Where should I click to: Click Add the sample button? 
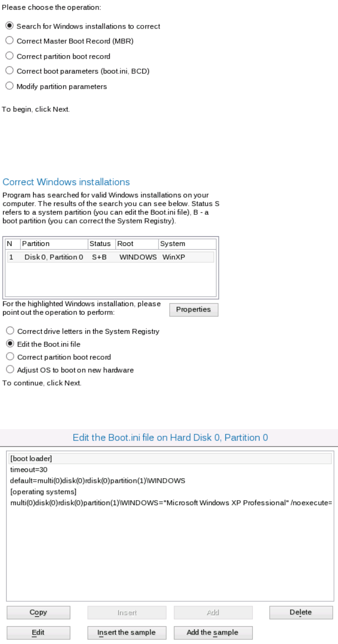pos(213,633)
